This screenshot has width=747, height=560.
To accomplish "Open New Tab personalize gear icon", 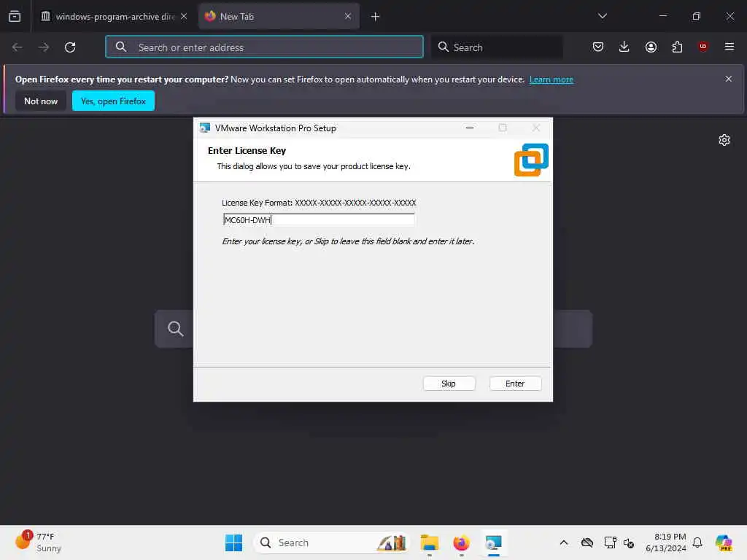I will (x=724, y=140).
